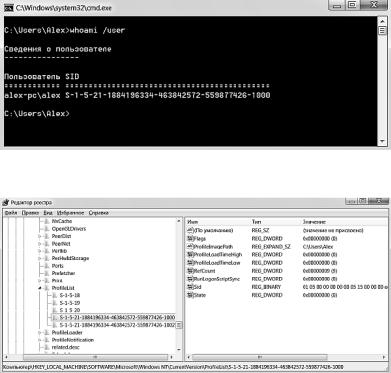
Task: Select the key ending in 559877426-1002
Action: 117,325
